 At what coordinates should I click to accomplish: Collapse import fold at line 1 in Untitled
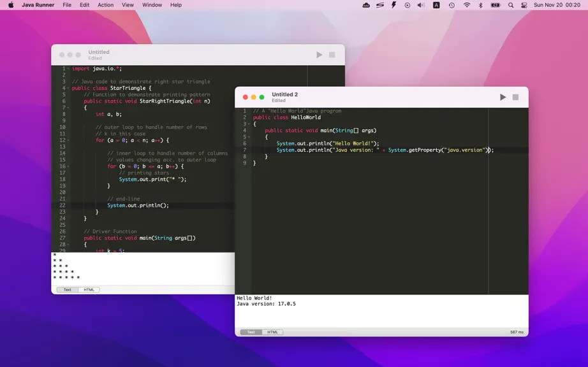pos(68,69)
